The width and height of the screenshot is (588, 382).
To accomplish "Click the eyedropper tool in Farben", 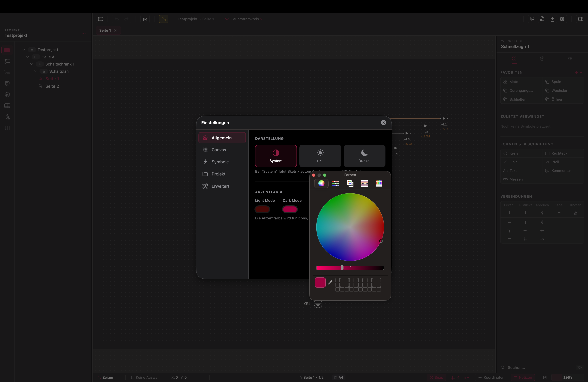I will pos(330,282).
